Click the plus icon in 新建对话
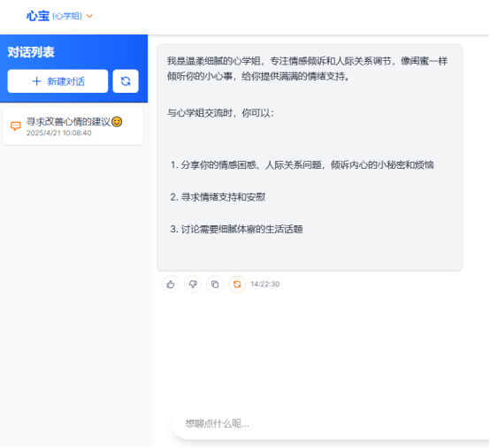490x448 pixels. coord(37,81)
